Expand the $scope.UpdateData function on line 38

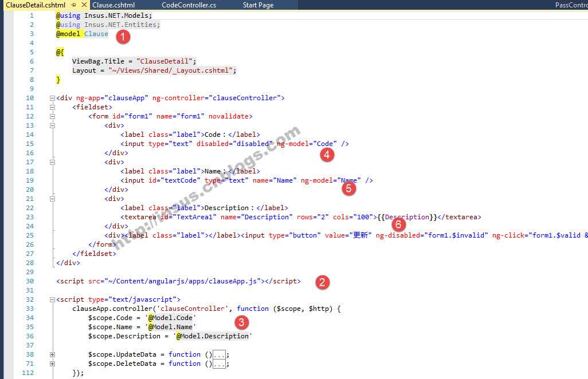point(53,354)
